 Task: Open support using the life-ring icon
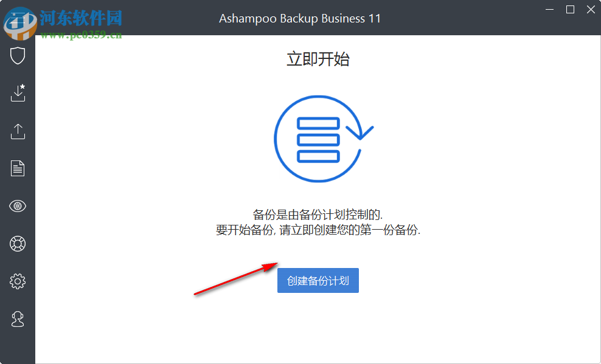(x=18, y=244)
